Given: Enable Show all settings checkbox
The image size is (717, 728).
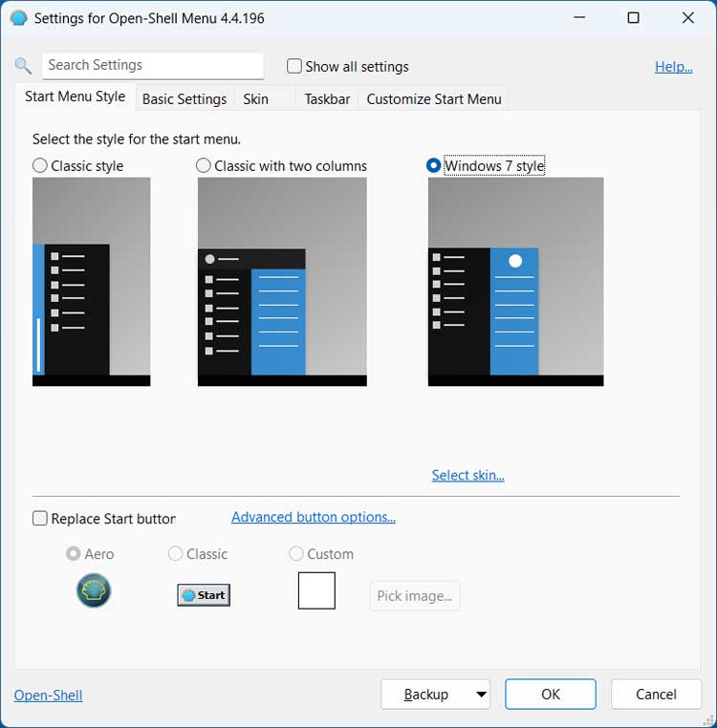Looking at the screenshot, I should 294,66.
